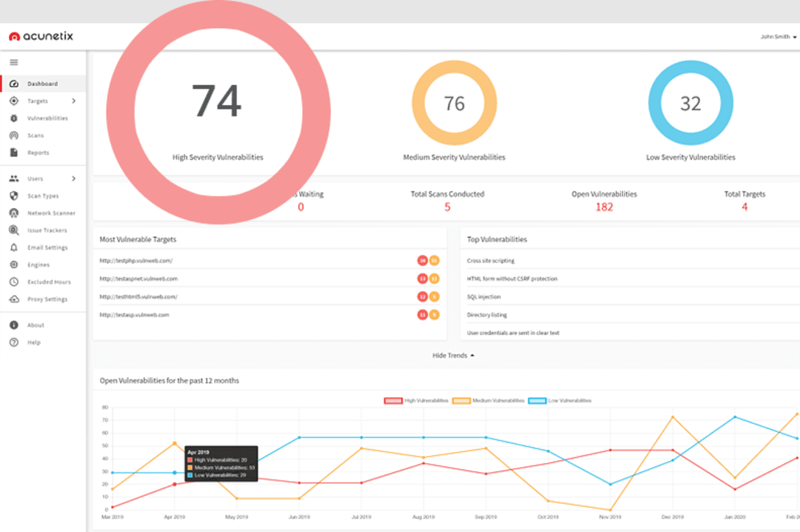The height and width of the screenshot is (532, 800).
Task: Toggle Low Vulnerabilities legend series
Action: tap(559, 401)
